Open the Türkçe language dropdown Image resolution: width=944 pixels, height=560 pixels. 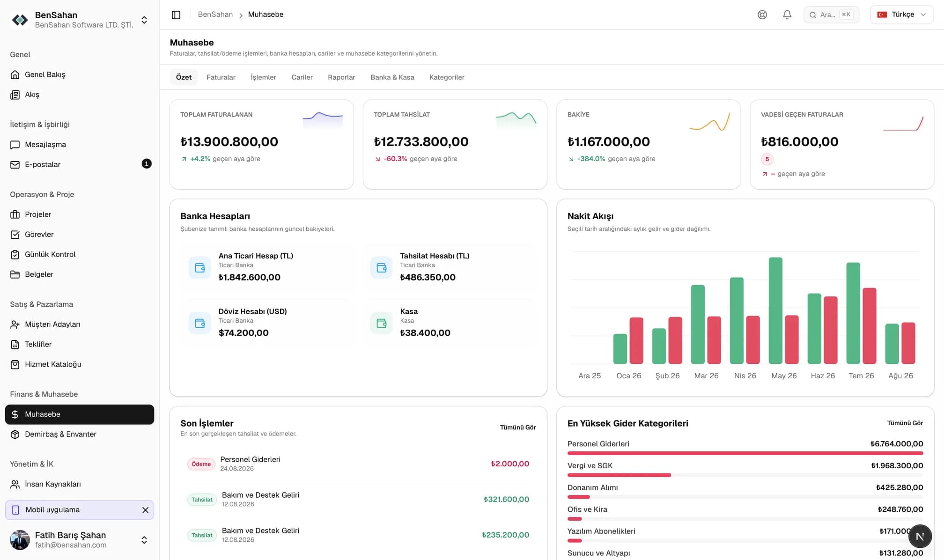[902, 15]
